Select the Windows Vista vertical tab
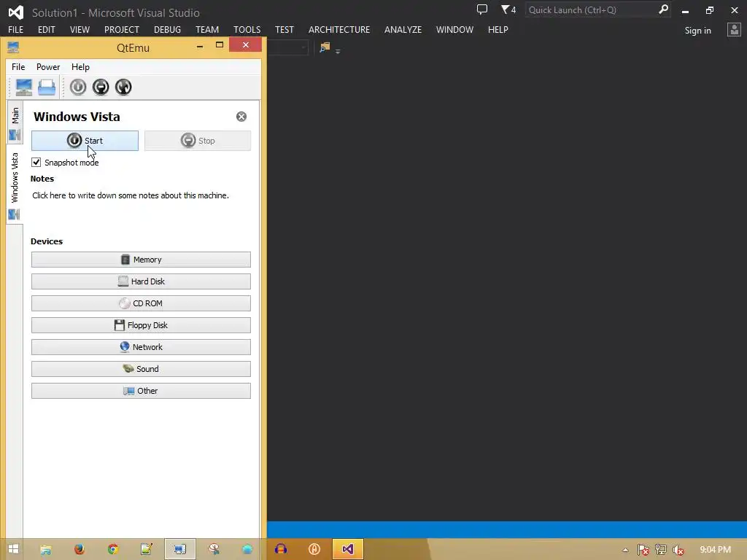Screen dimensions: 747x560 pos(15,184)
